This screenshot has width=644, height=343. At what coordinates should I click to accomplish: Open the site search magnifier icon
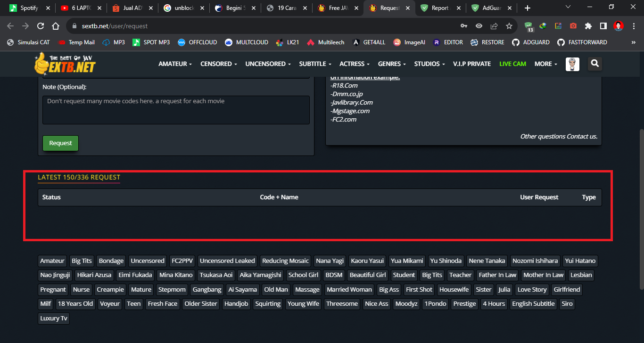tap(594, 64)
